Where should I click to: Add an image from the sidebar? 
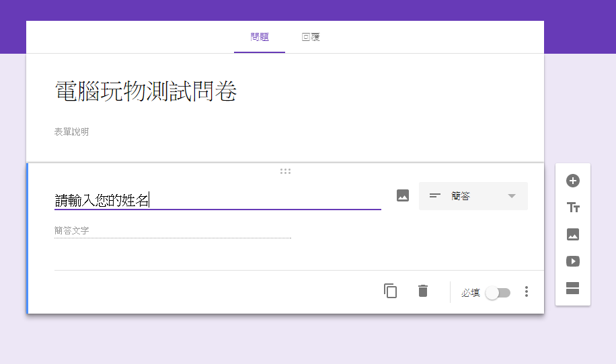(572, 234)
